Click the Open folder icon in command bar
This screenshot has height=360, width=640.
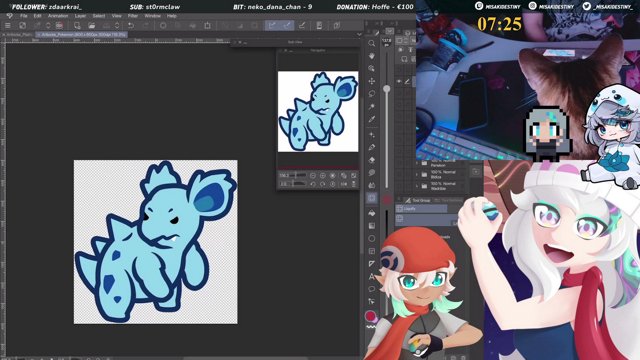91,25
